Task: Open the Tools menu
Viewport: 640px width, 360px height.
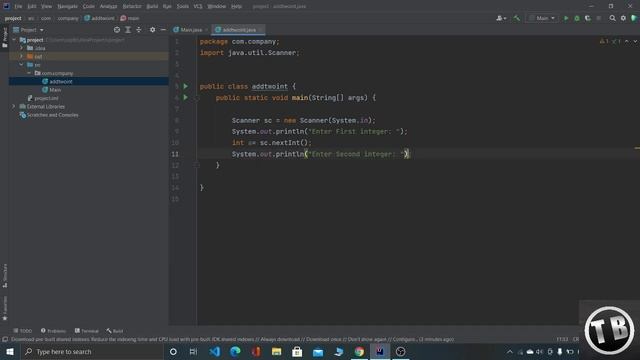Action: click(x=182, y=7)
